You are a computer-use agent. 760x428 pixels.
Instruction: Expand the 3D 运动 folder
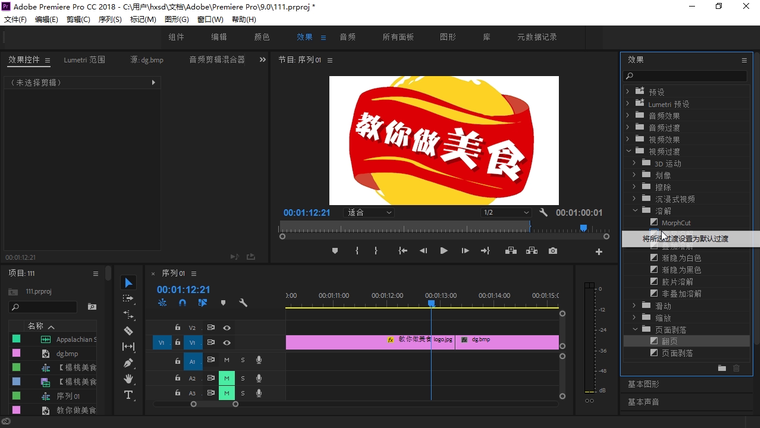tap(635, 163)
